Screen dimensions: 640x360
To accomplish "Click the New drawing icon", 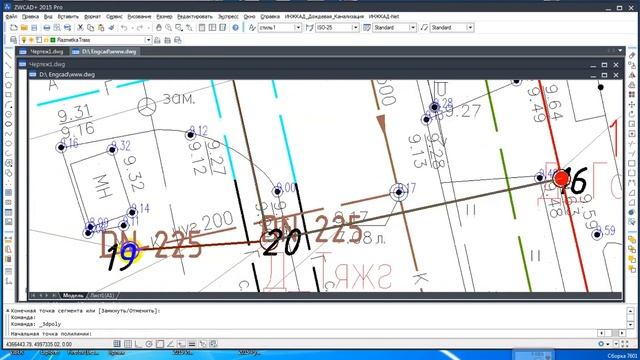I will pyautogui.click(x=13, y=27).
